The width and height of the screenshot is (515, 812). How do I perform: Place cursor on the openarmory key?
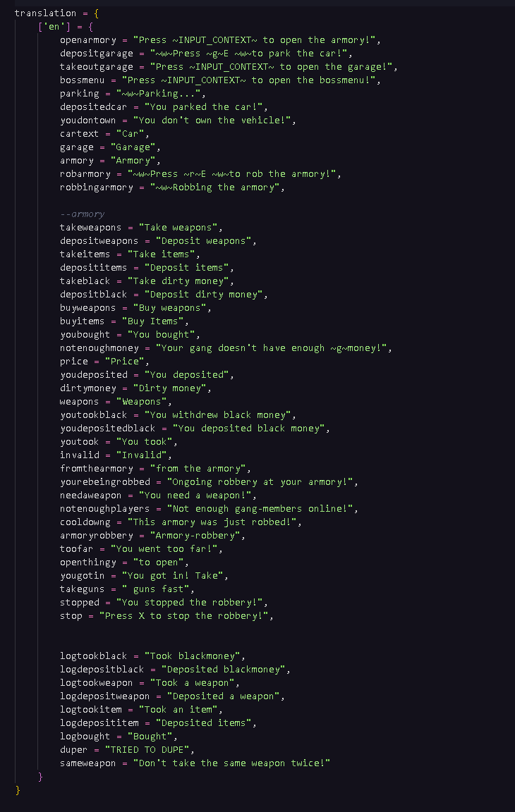[87, 40]
